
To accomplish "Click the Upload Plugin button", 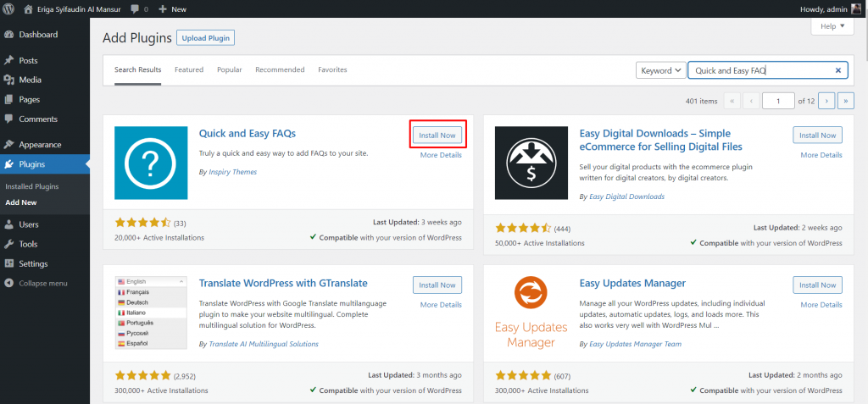I will tap(205, 38).
